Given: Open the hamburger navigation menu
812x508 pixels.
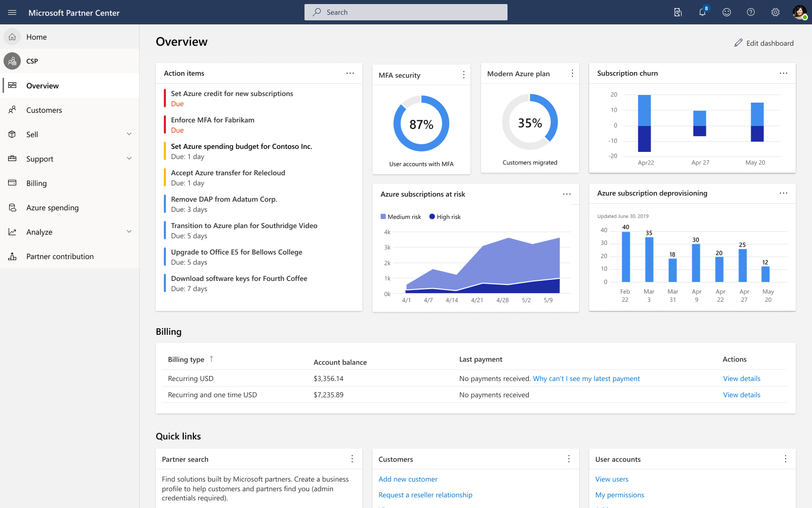Looking at the screenshot, I should pyautogui.click(x=12, y=12).
